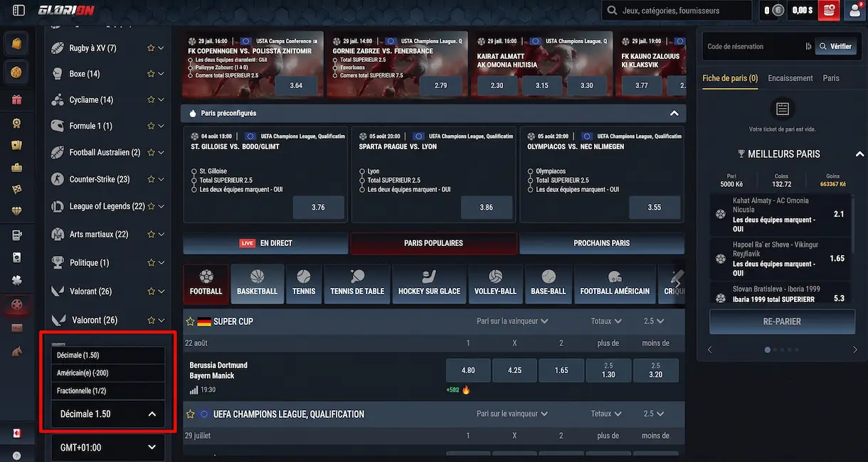Screen dimensions: 868x462
Task: Click the Canadian flag language icon
Action: tap(16, 434)
